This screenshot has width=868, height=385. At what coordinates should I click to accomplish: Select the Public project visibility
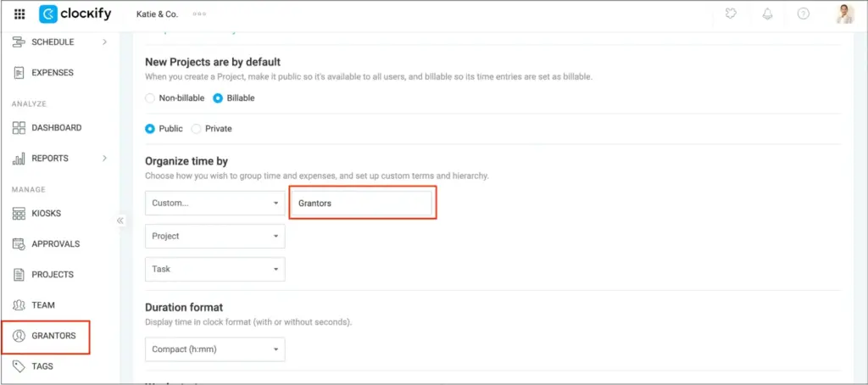(150, 129)
